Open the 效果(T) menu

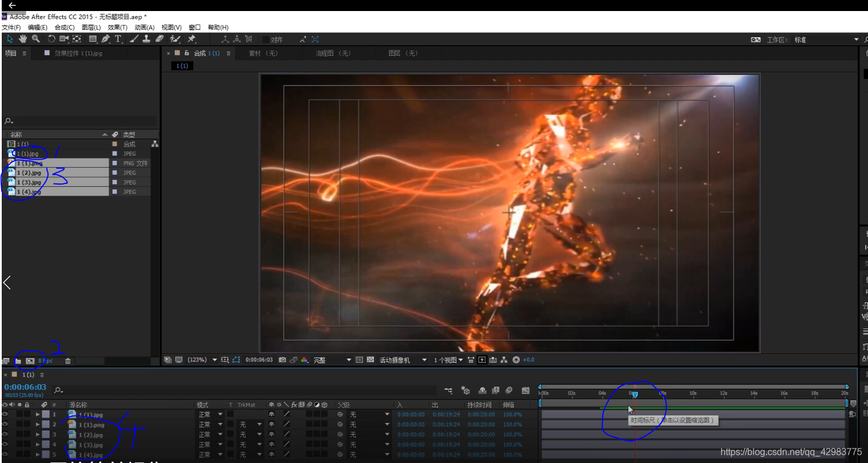tap(117, 27)
